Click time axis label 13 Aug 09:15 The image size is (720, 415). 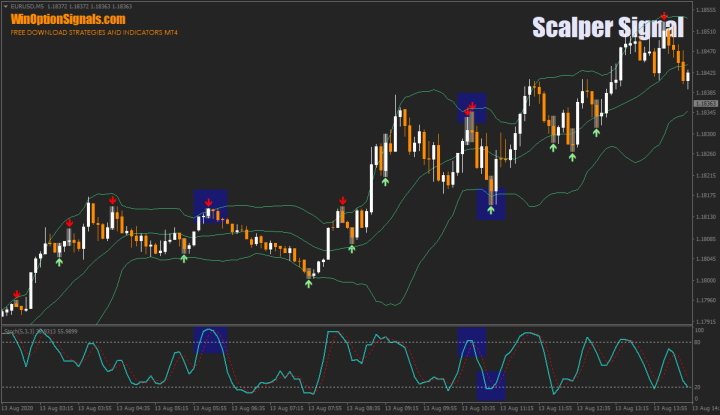click(403, 408)
